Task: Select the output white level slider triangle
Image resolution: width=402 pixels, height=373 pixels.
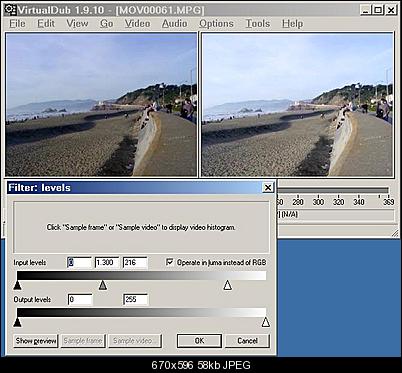Action: [265, 322]
